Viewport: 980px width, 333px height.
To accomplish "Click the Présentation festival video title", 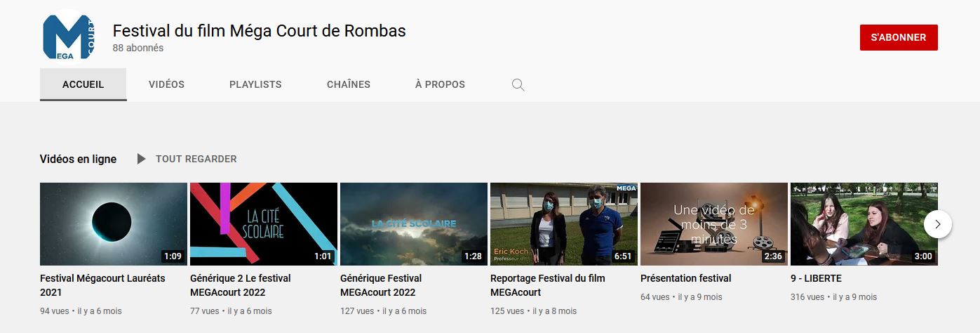I will pos(685,278).
